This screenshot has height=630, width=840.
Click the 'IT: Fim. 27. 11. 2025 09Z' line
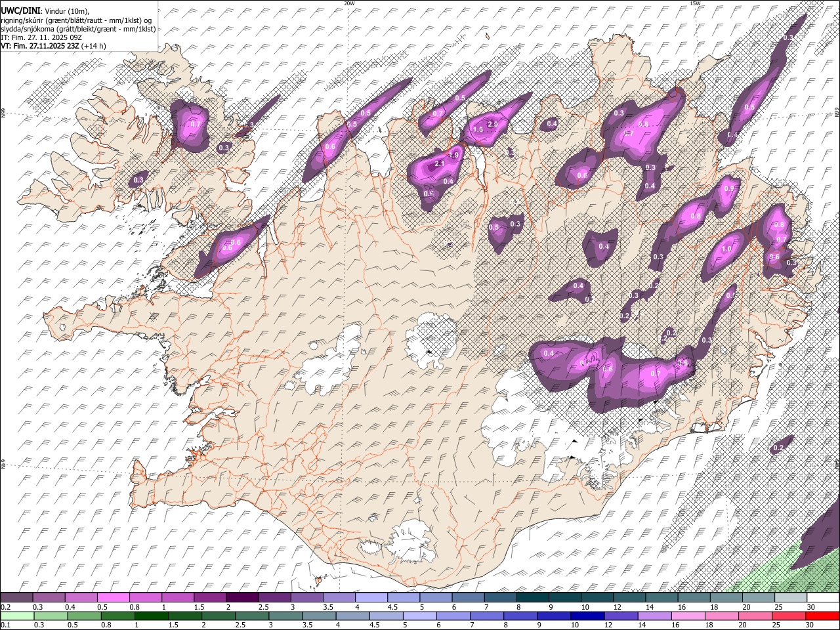(x=41, y=37)
